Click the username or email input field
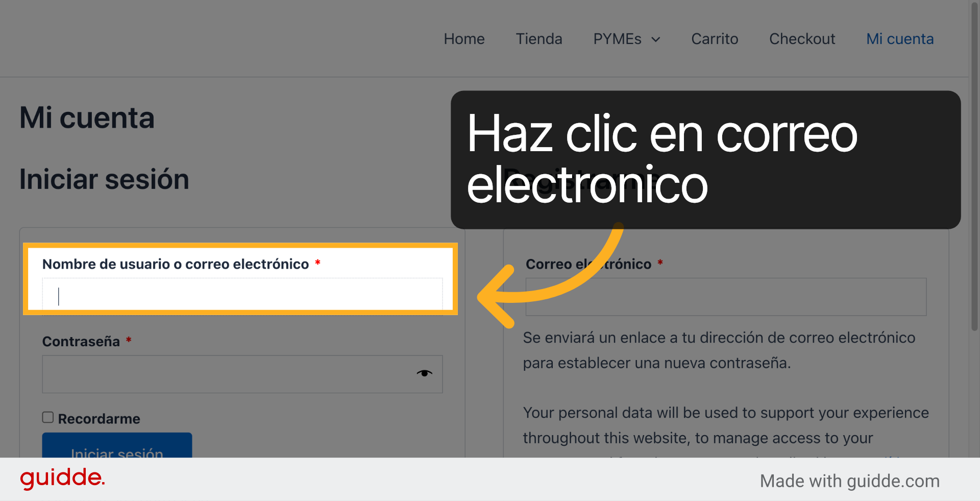 coord(242,296)
